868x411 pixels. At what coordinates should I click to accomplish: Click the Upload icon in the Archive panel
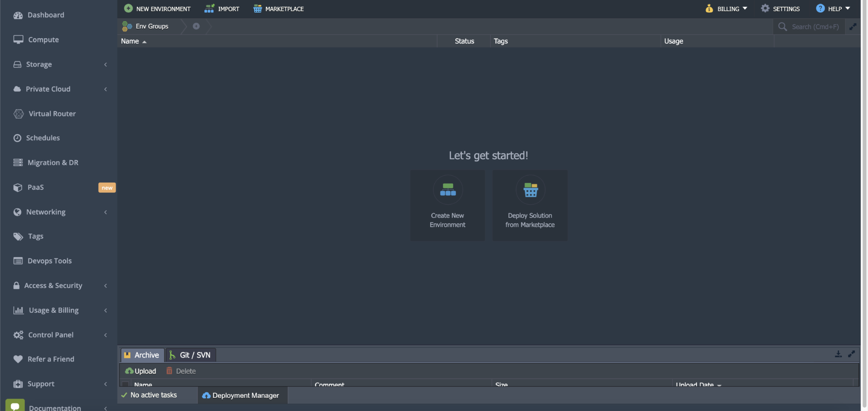pos(141,370)
